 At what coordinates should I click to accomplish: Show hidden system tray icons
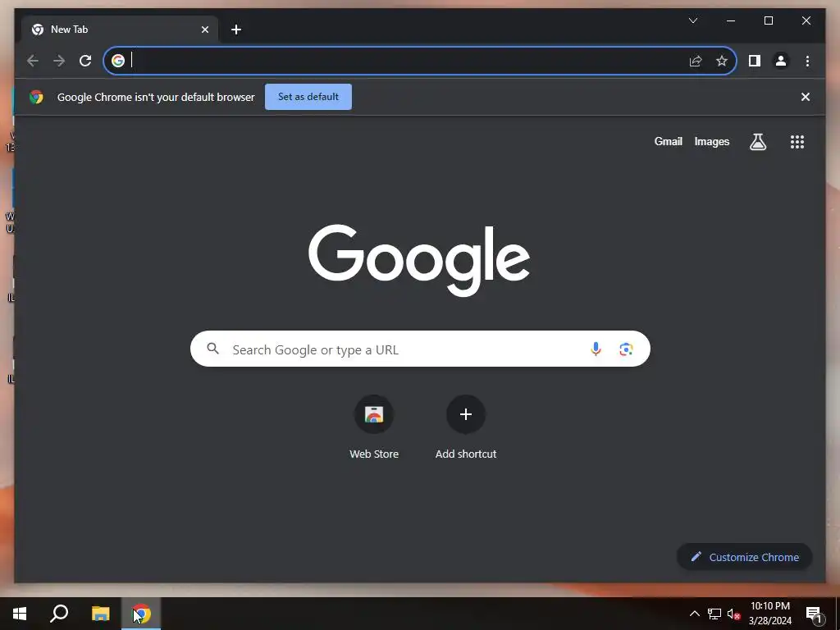694,614
